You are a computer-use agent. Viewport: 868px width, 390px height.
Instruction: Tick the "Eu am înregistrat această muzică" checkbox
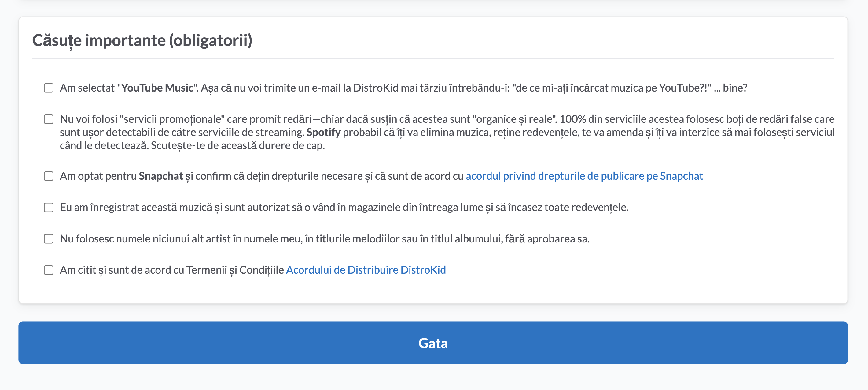coord(49,208)
